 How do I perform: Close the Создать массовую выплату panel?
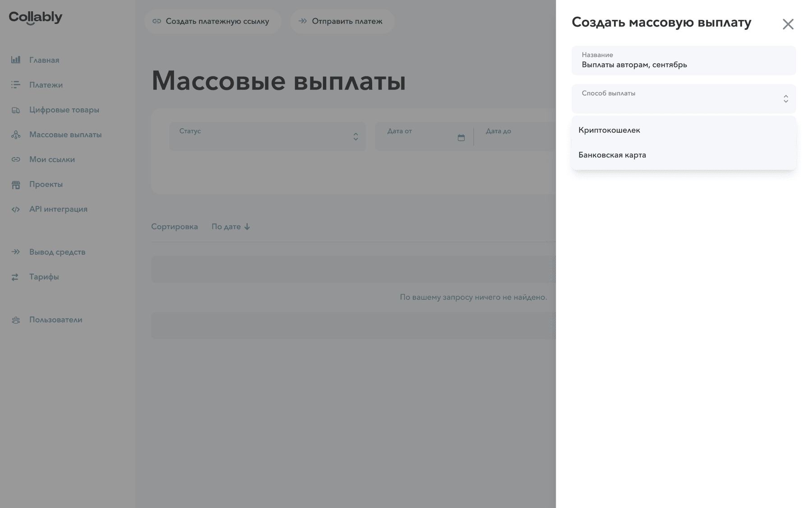click(x=788, y=24)
